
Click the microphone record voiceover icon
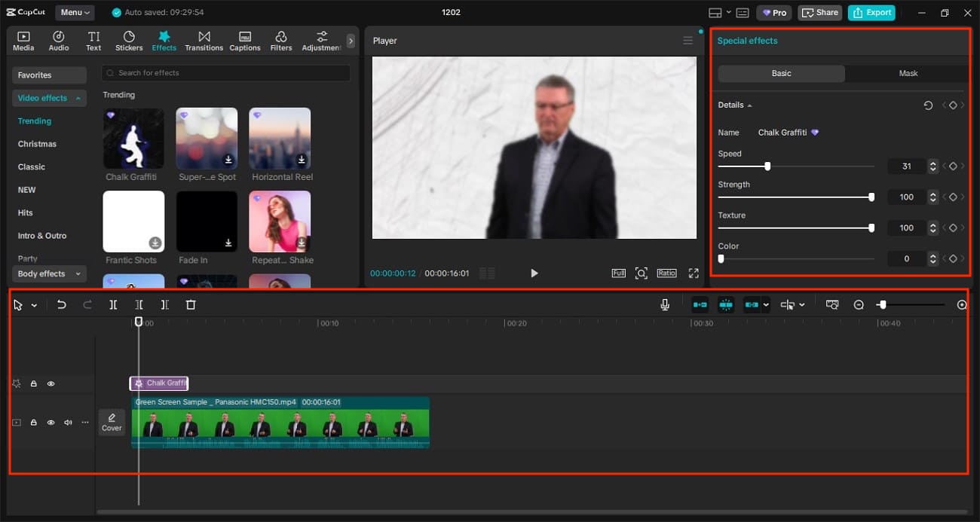tap(665, 305)
